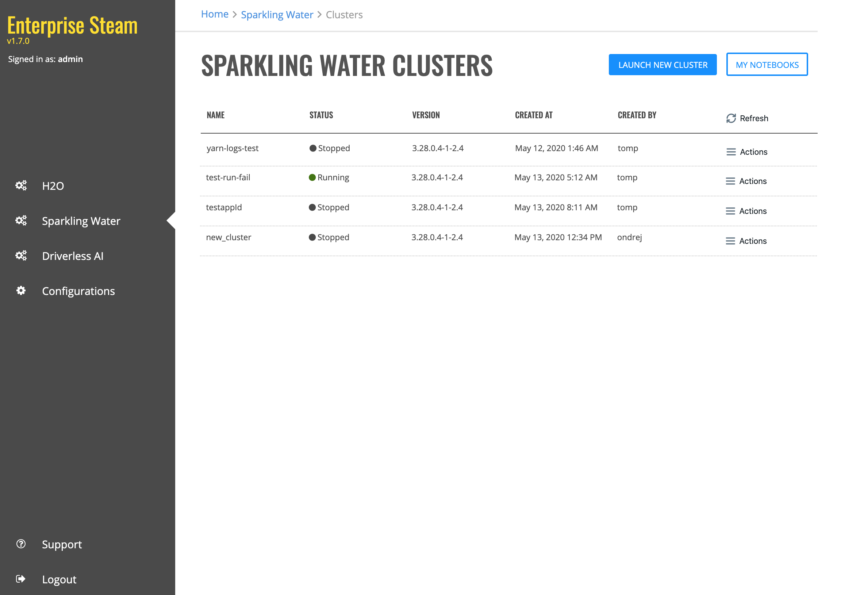The height and width of the screenshot is (595, 868).
Task: Open My Notebooks
Action: [767, 65]
